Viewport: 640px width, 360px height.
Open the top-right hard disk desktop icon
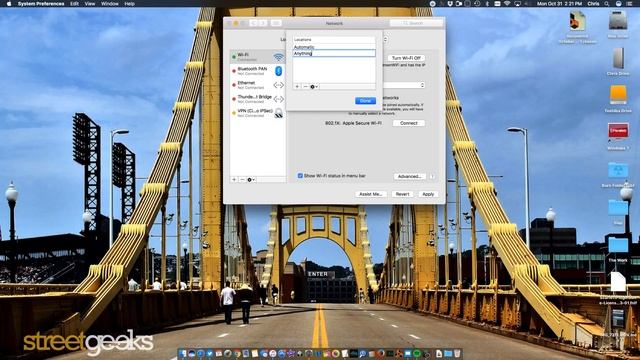(x=618, y=20)
